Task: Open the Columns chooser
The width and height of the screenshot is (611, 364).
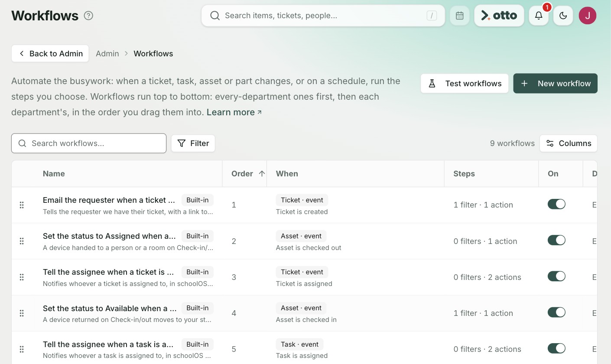Action: (x=569, y=143)
